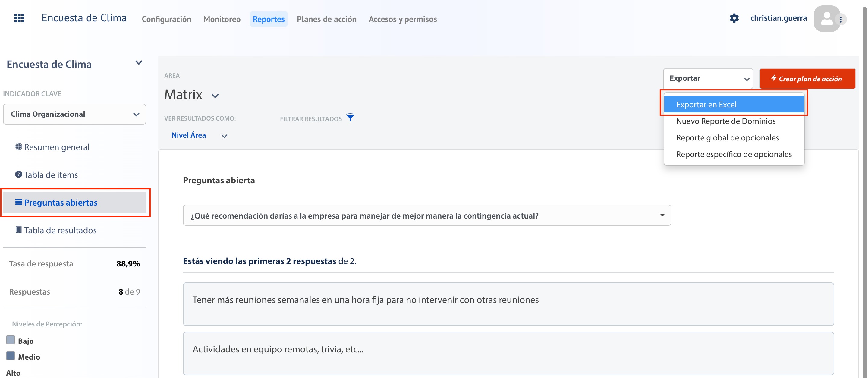Click the response about Actividades en equipo remotas
Image resolution: width=868 pixels, height=378 pixels.
pyautogui.click(x=508, y=353)
